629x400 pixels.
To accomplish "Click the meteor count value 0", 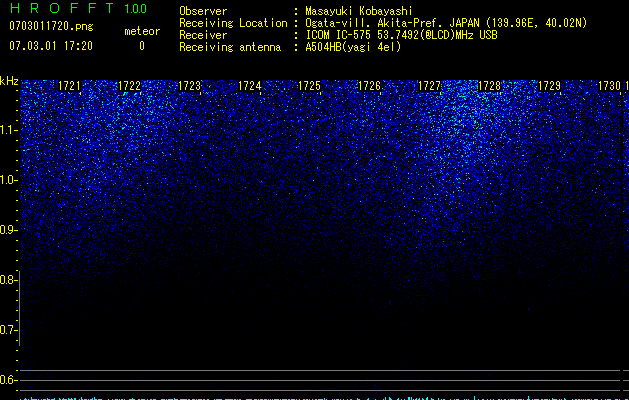I will click(142, 46).
